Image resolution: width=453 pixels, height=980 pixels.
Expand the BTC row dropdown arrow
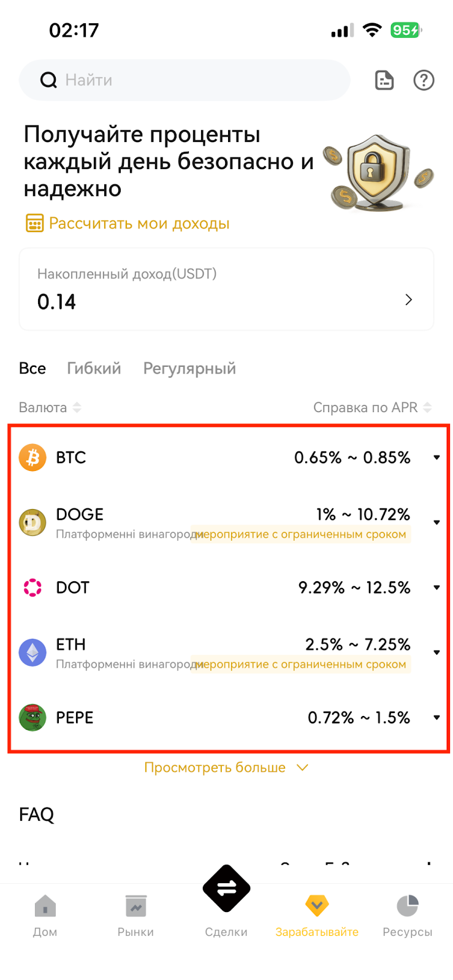[436, 458]
